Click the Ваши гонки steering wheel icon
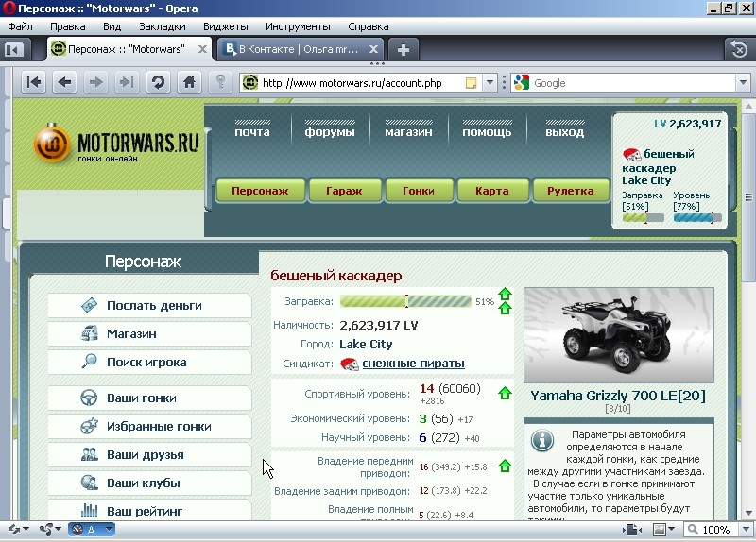This screenshot has width=756, height=542. (x=90, y=398)
